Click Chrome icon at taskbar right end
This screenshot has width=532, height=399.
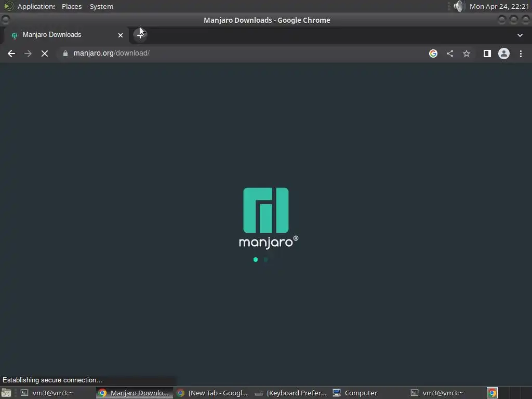492,393
